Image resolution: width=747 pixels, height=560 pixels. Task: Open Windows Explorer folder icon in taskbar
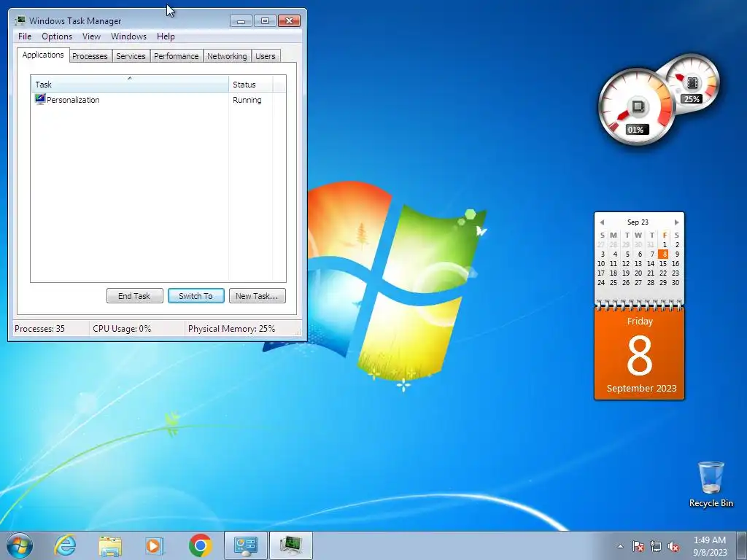(x=110, y=545)
